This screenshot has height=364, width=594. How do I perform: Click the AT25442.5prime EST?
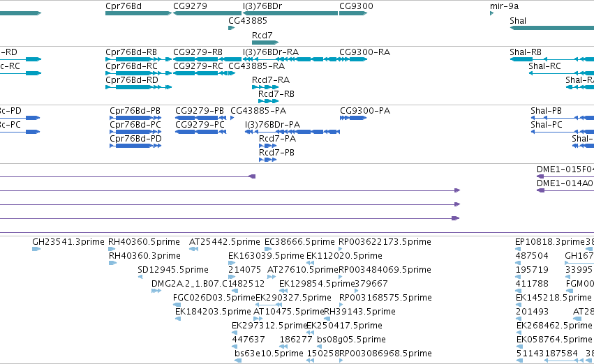(193, 249)
